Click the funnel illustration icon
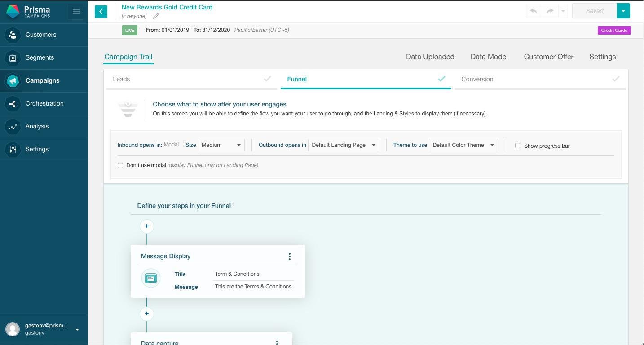 [x=128, y=110]
